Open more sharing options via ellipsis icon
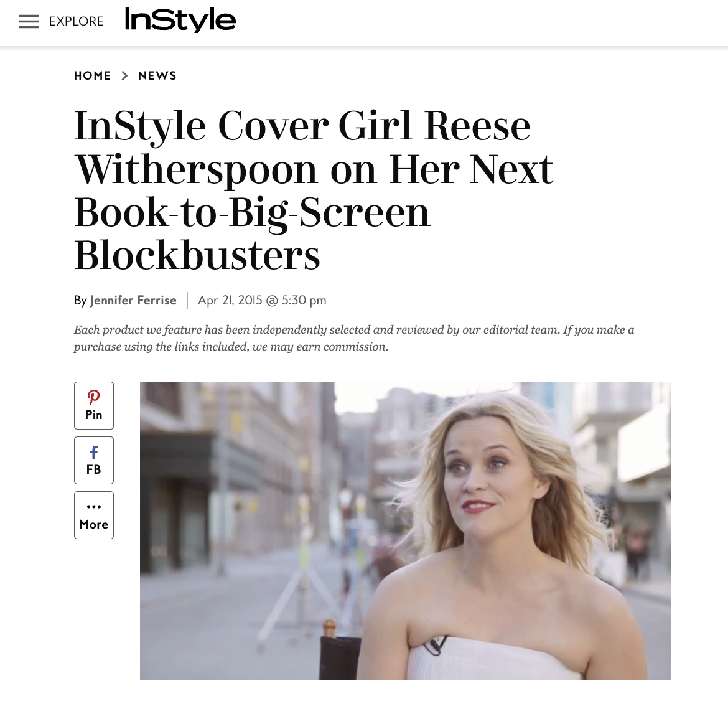The width and height of the screenshot is (728, 701). pos(93,507)
